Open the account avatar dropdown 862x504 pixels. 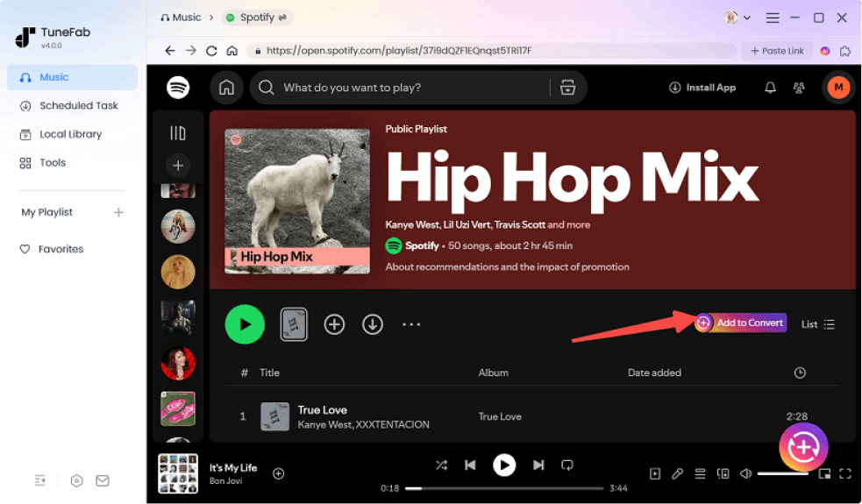tap(737, 18)
